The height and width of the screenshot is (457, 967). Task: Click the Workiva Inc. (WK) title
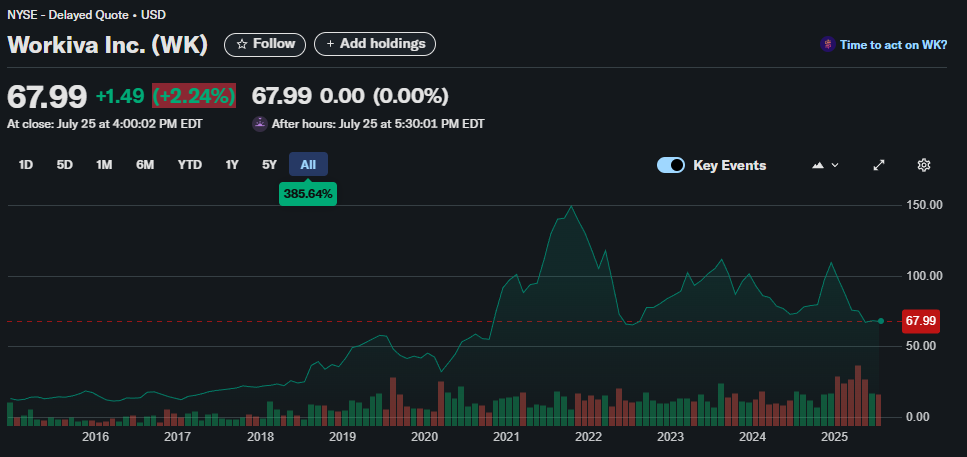tap(107, 45)
